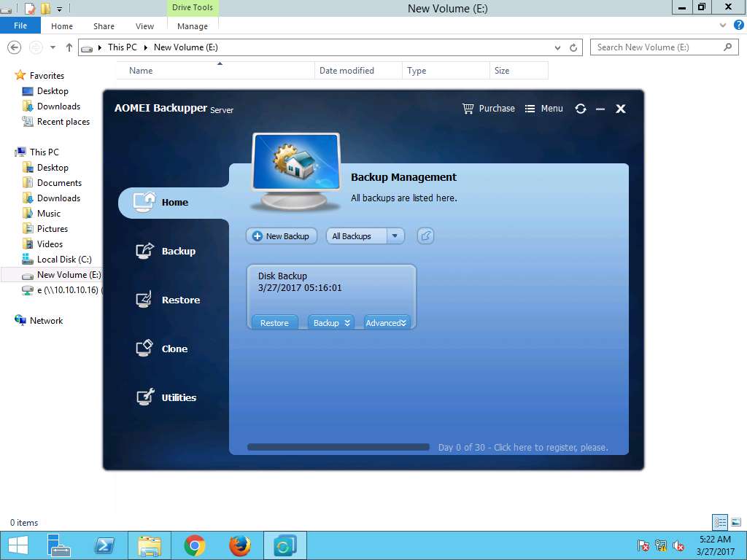Click the Drive Tools contextual tab
747x560 pixels.
[193, 7]
